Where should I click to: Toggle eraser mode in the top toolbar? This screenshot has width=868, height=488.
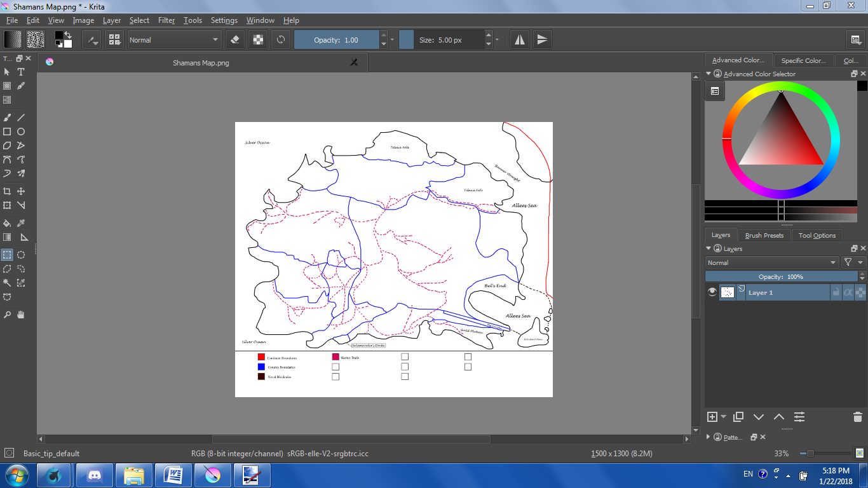coord(235,40)
